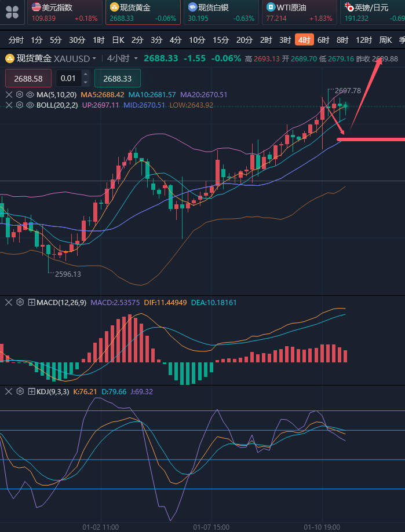405x532 pixels.
Task: Open BOLL indicator settings hexagon icon
Action: [x=20, y=105]
